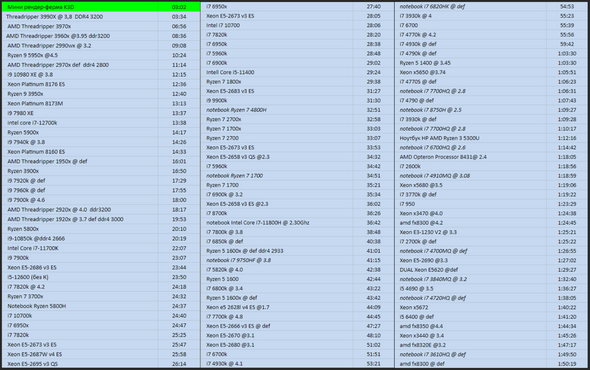Select the time cell 12:15 for i9 10980 XE
The height and width of the screenshot is (370, 590).
(179, 75)
